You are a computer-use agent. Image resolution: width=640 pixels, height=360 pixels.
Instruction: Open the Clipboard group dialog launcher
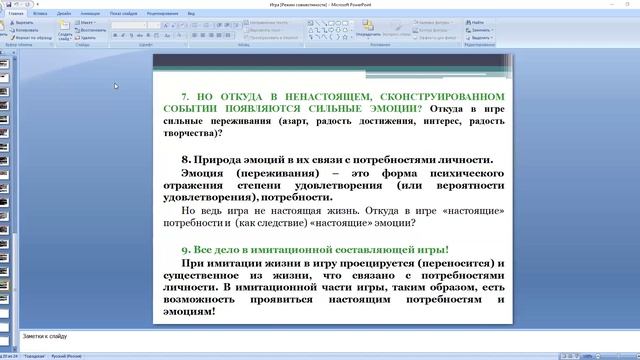click(52, 44)
